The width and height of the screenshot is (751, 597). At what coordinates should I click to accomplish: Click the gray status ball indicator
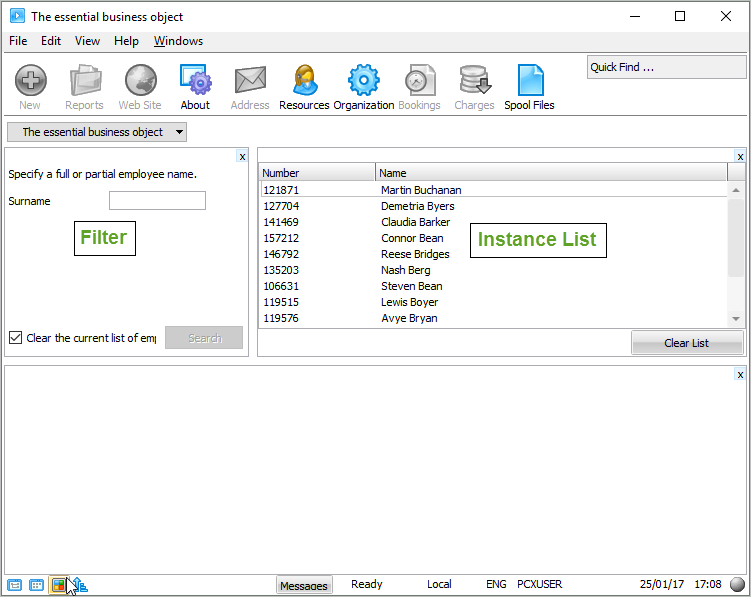[737, 584]
